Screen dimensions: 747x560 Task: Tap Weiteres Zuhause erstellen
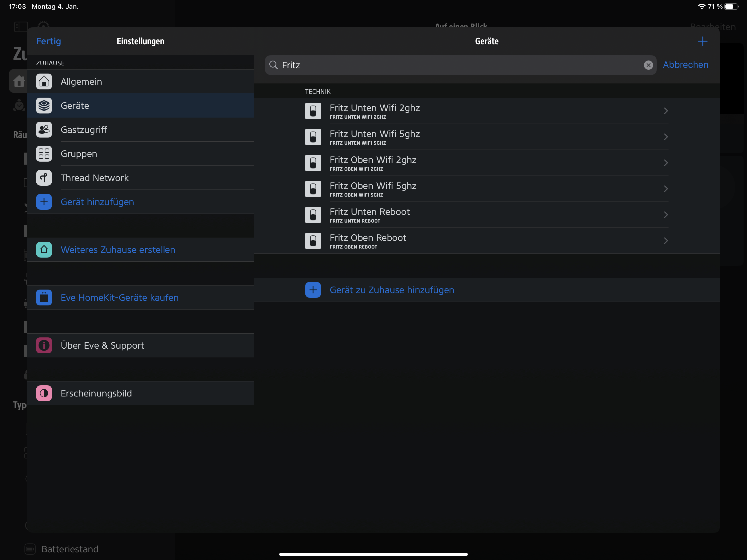[x=118, y=250]
